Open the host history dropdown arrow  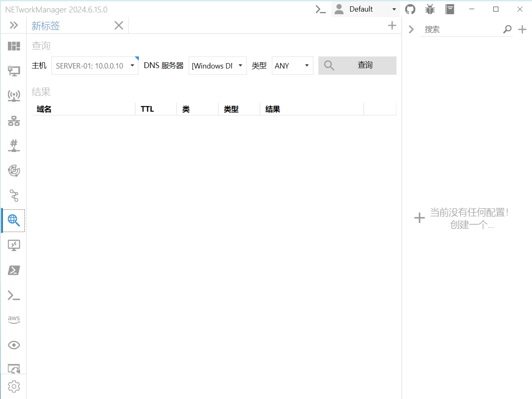tap(132, 66)
